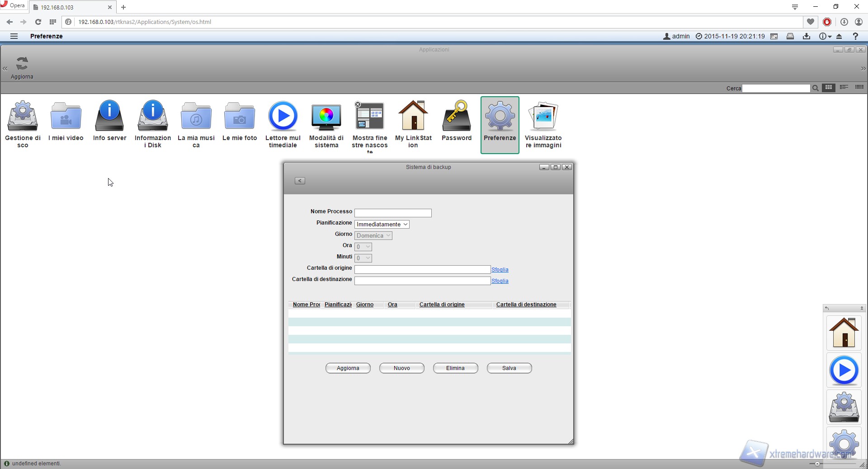The height and width of the screenshot is (469, 868).
Task: Open the Password key icon
Action: pyautogui.click(x=456, y=117)
